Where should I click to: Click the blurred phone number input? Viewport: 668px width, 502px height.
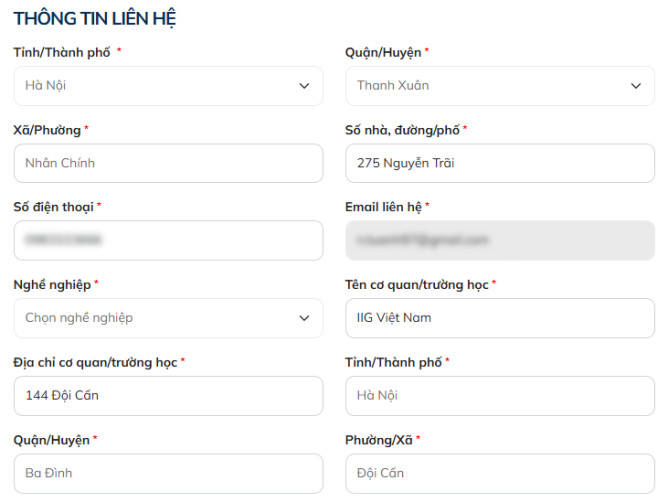pyautogui.click(x=168, y=240)
